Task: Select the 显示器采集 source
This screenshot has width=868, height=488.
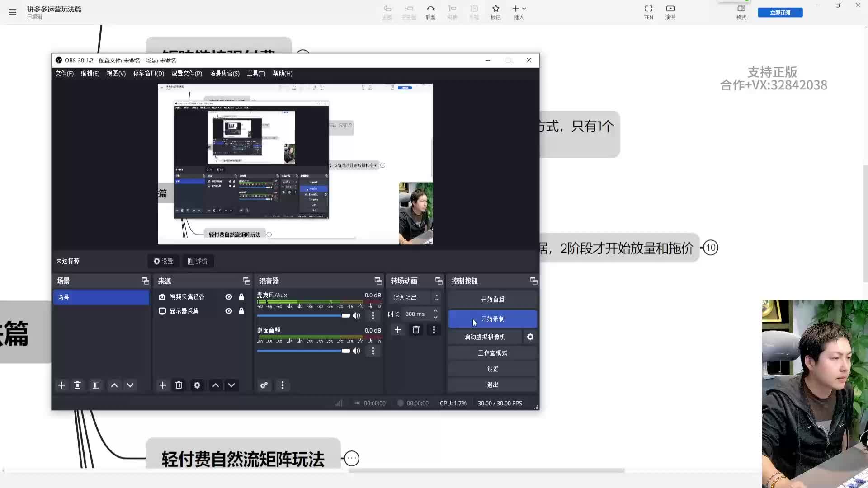Action: (184, 311)
